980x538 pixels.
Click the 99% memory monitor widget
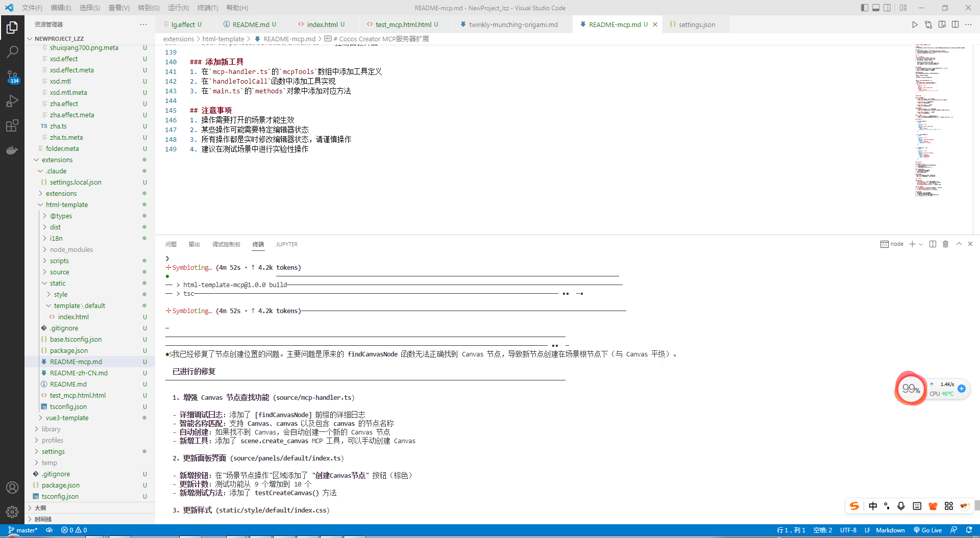coord(911,389)
